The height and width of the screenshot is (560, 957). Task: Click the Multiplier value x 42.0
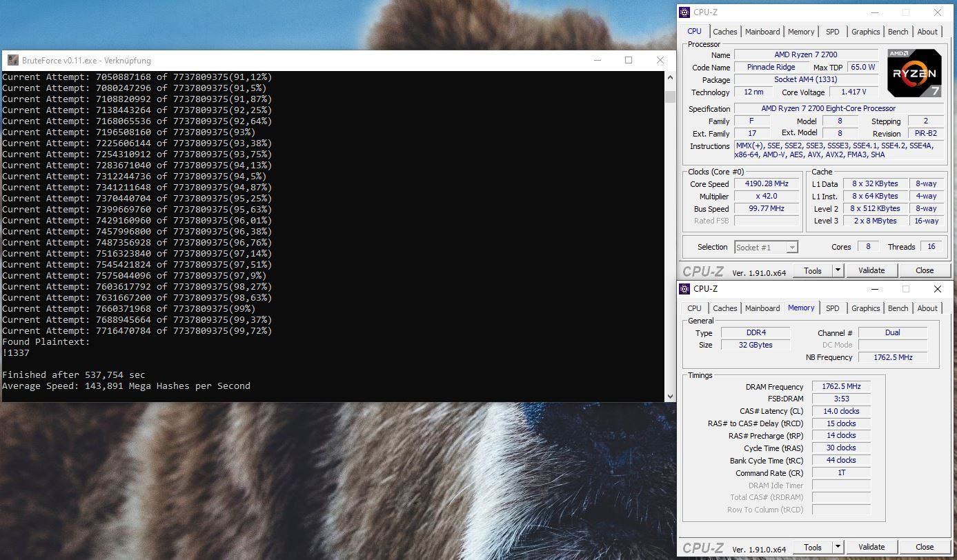(x=767, y=197)
